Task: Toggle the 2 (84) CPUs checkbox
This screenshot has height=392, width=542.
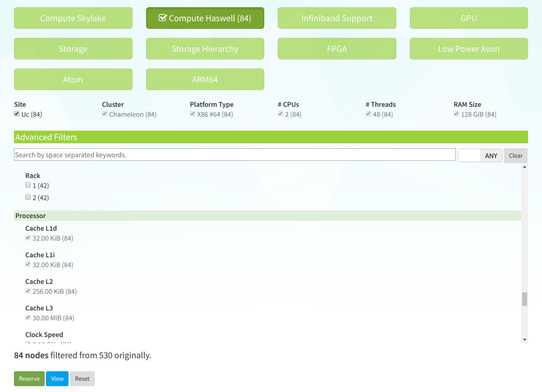Action: point(280,114)
